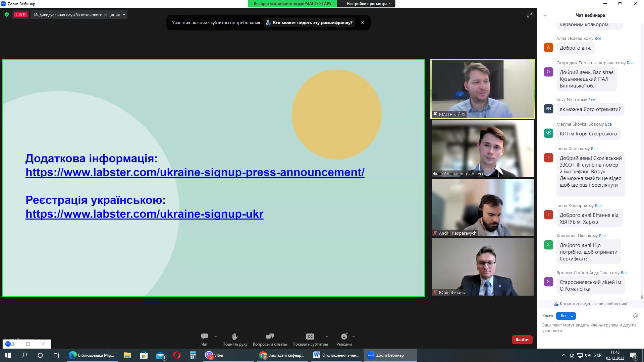Expand the subtitles options caret

[326, 337]
